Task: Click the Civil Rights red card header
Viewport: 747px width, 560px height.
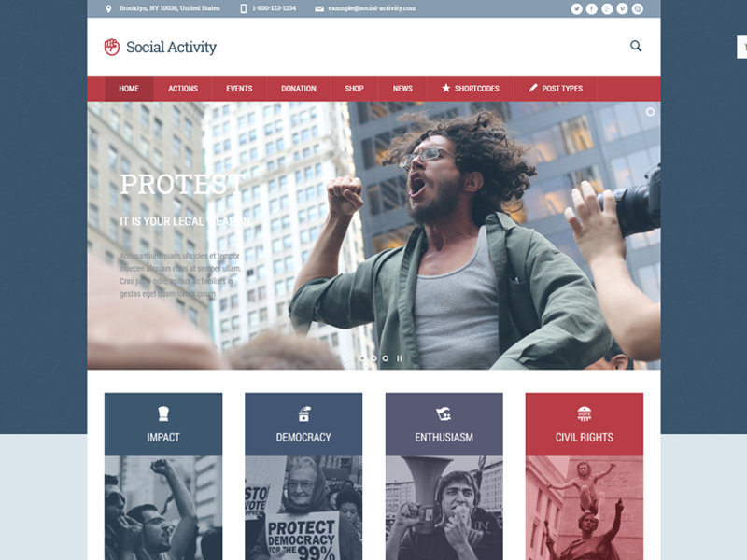Action: pyautogui.click(x=585, y=425)
